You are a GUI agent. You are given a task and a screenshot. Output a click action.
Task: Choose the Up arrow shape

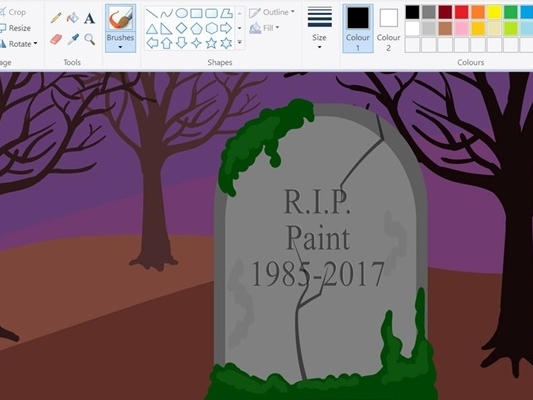tap(167, 43)
